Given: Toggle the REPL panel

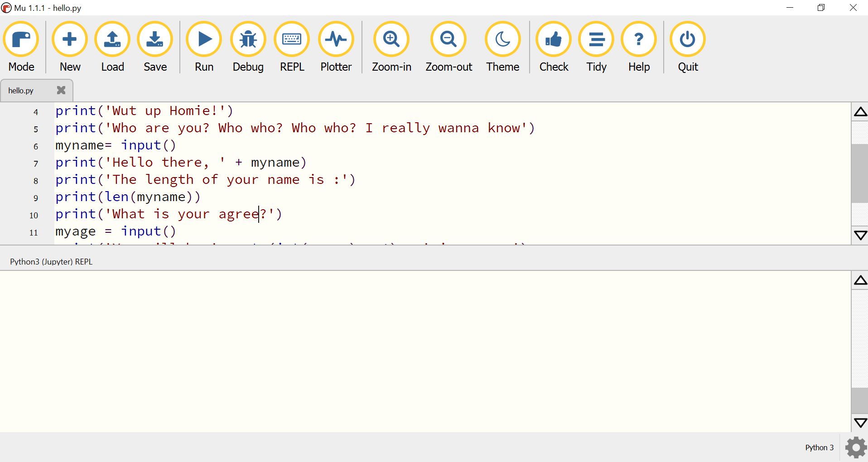Looking at the screenshot, I should pyautogui.click(x=292, y=47).
